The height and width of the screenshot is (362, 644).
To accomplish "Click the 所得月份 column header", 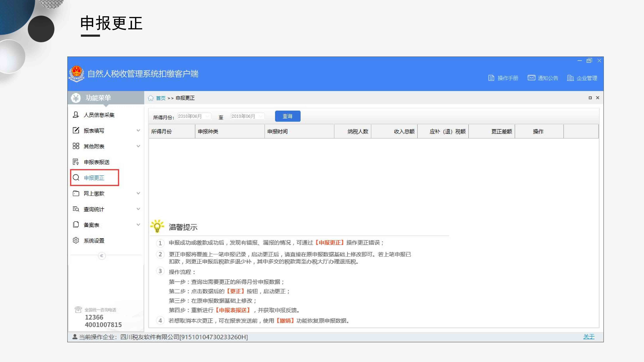I will tap(172, 131).
